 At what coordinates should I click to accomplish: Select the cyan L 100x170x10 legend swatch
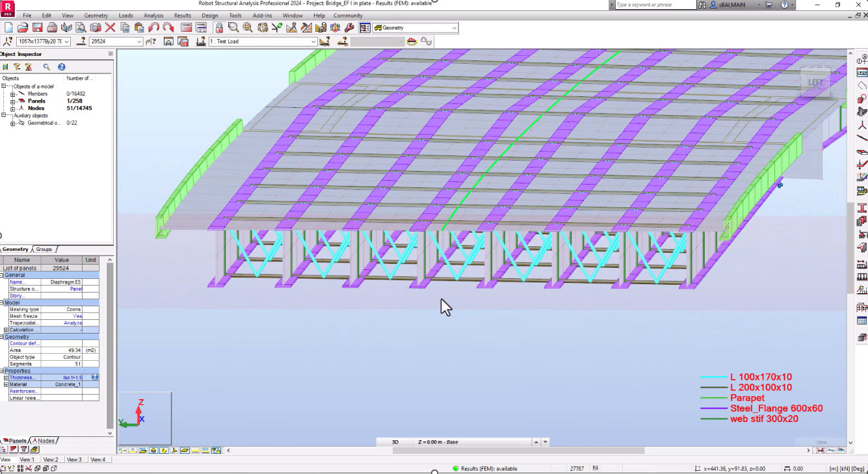pos(715,376)
